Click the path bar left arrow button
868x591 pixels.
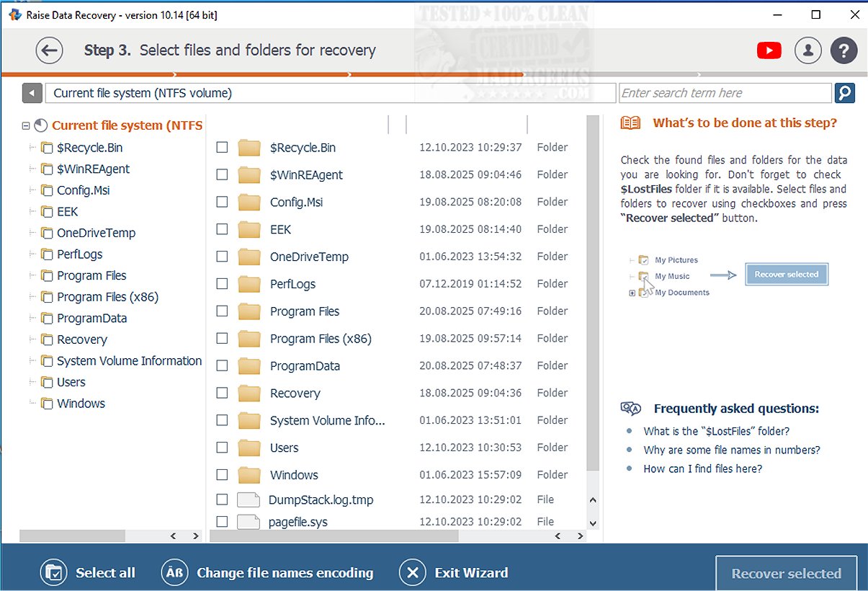tap(32, 93)
